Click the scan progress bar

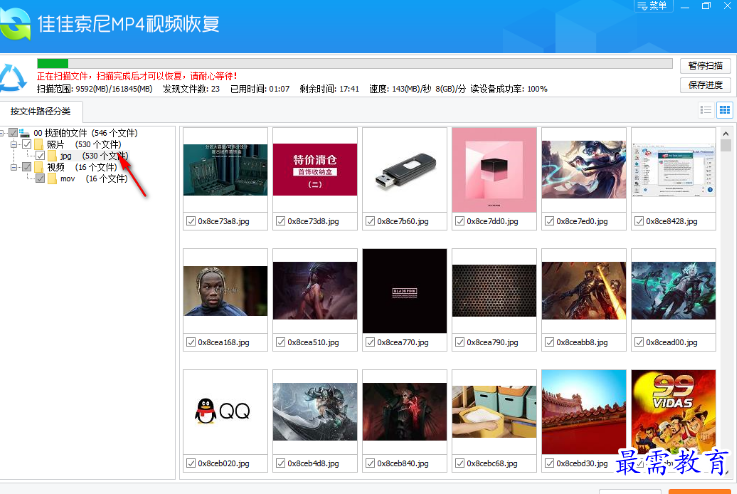point(355,63)
